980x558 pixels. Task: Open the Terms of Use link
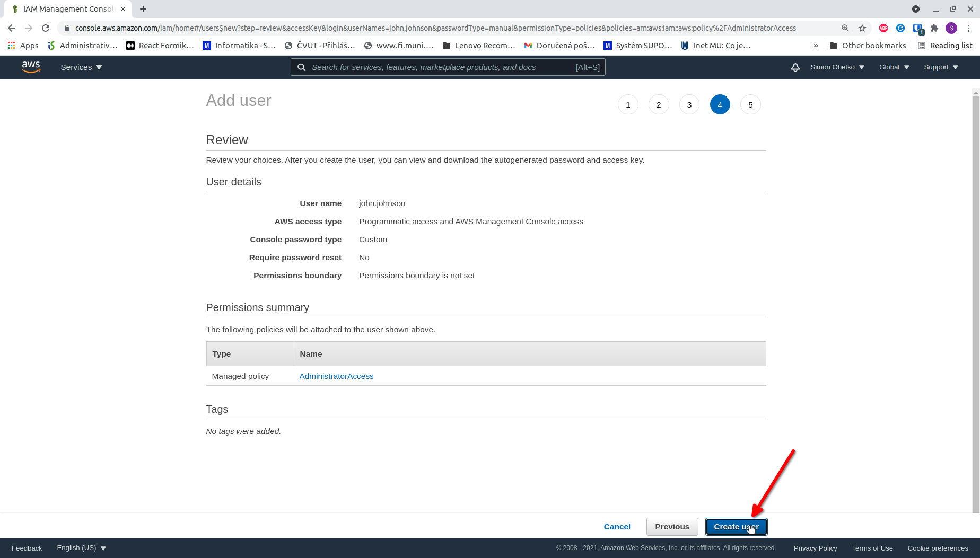(872, 548)
